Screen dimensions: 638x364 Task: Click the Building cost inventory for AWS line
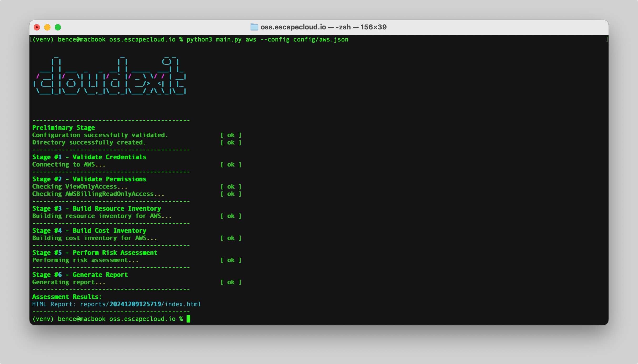pos(94,238)
